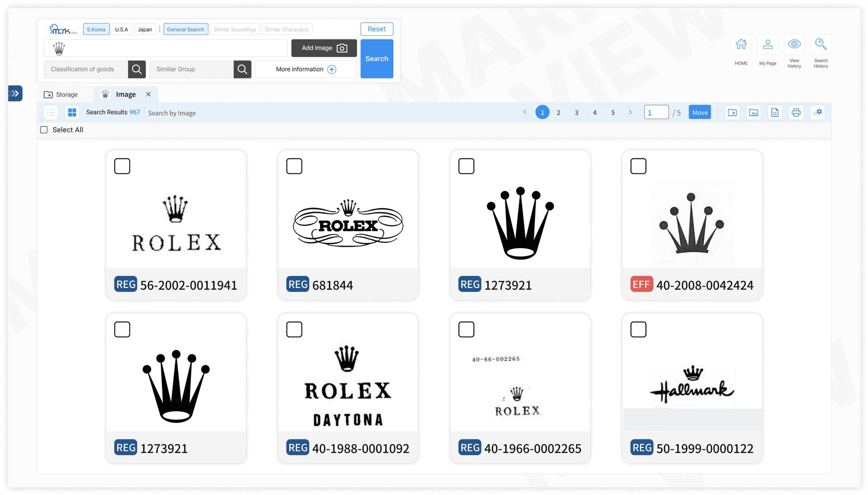
Task: Click the blue Search button
Action: 377,59
